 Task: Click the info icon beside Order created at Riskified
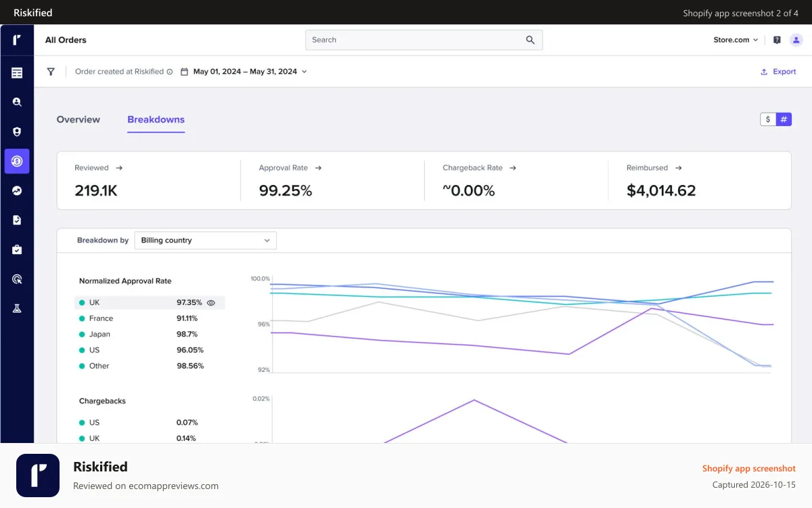pyautogui.click(x=170, y=72)
